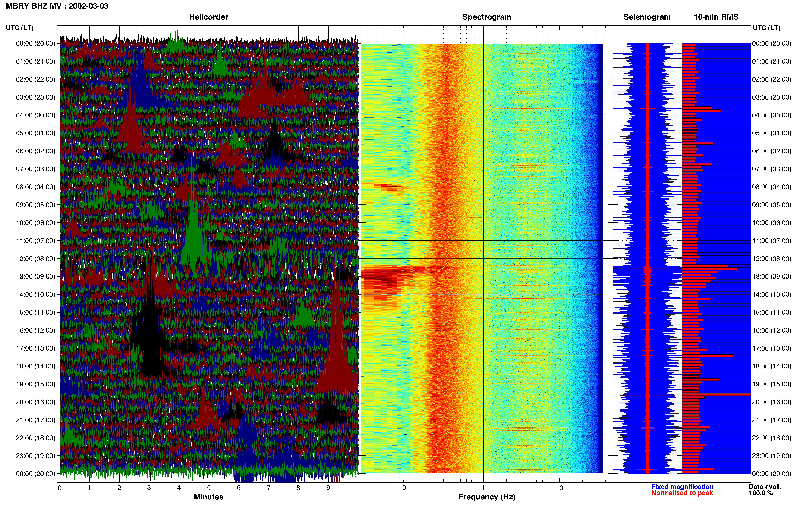Click left time label '04:00 (00:00)'
The height and width of the screenshot is (508, 812).
[x=35, y=115]
